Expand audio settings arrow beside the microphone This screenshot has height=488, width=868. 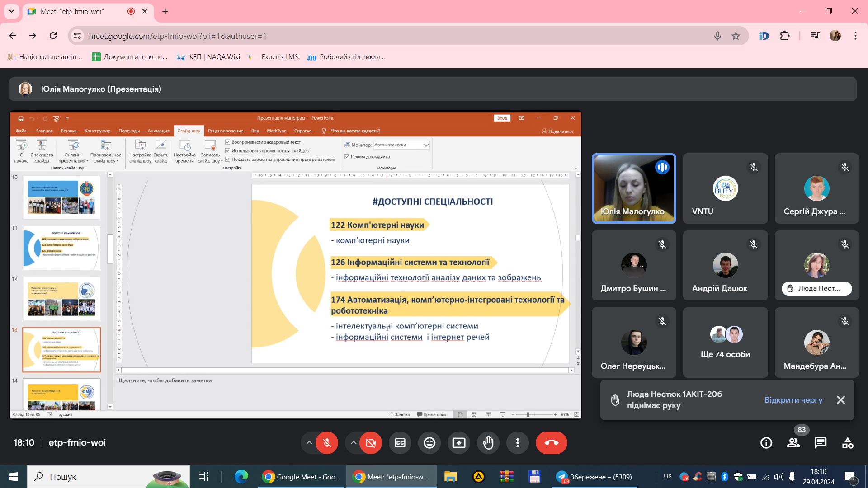click(x=309, y=443)
